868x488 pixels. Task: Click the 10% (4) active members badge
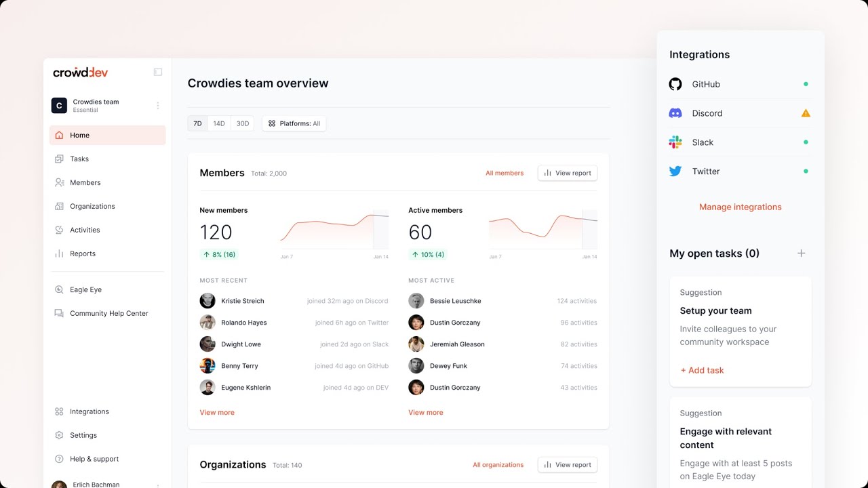point(428,255)
